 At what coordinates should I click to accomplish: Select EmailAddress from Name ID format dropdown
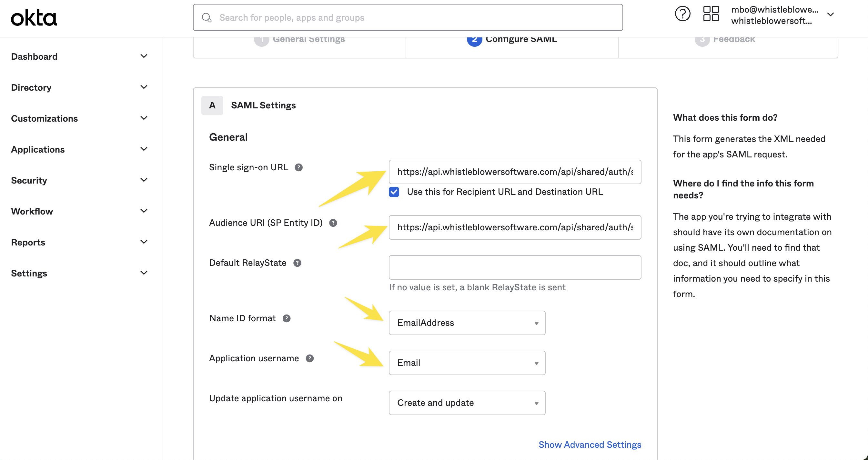pyautogui.click(x=467, y=323)
